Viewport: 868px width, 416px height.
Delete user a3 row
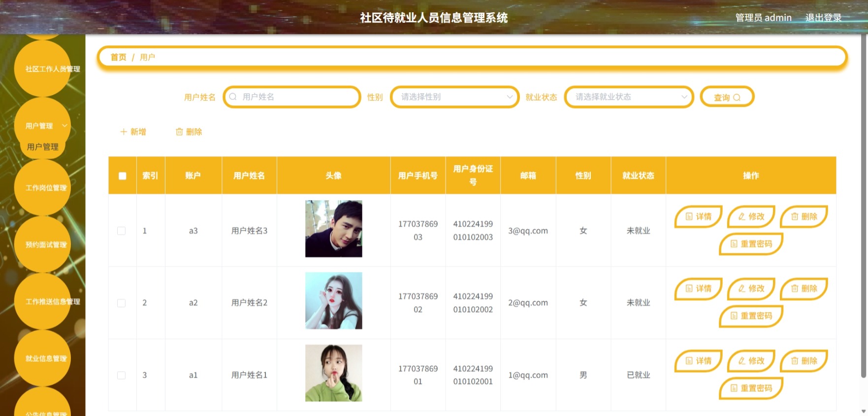tap(804, 216)
